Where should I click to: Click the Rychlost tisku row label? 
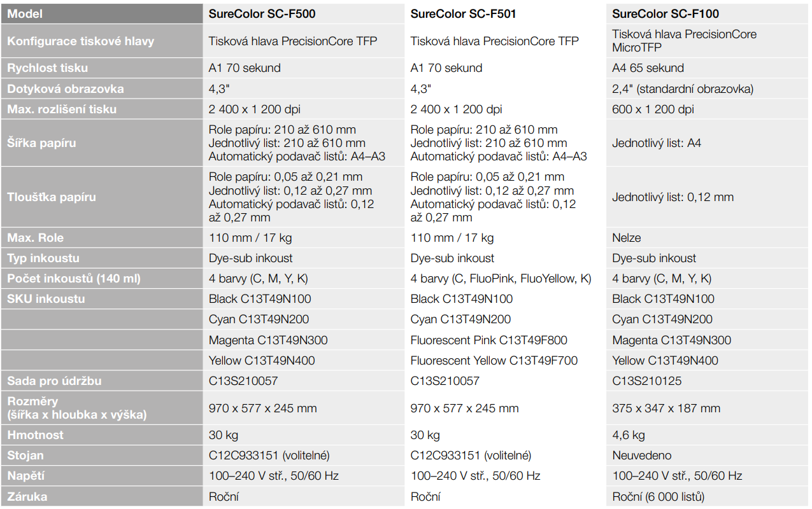(x=102, y=68)
